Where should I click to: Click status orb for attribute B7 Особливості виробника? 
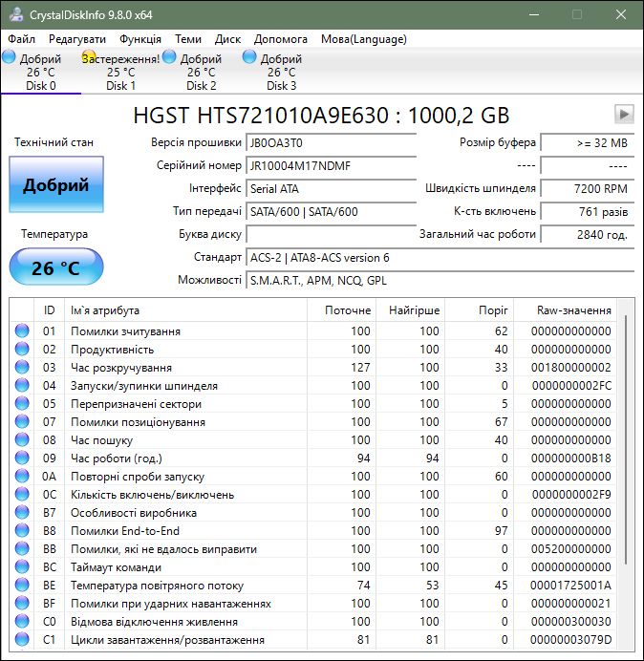[22, 512]
